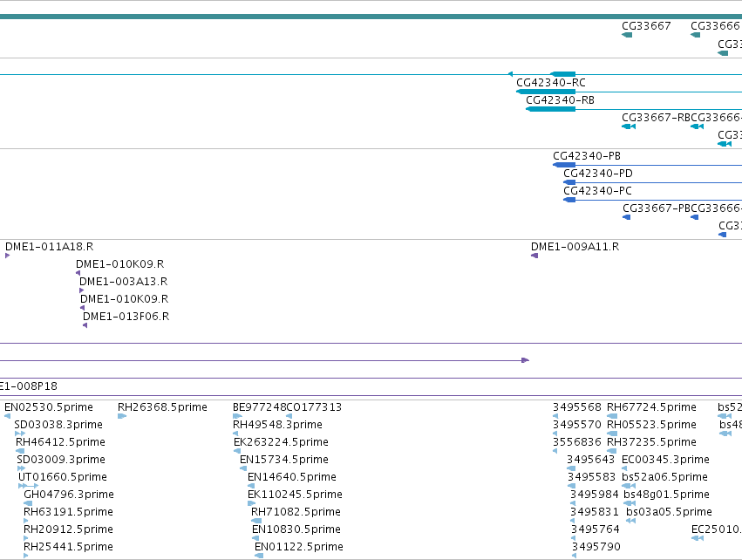This screenshot has width=742, height=560.
Task: Open EST RH46412.5prime
Action: (60, 442)
